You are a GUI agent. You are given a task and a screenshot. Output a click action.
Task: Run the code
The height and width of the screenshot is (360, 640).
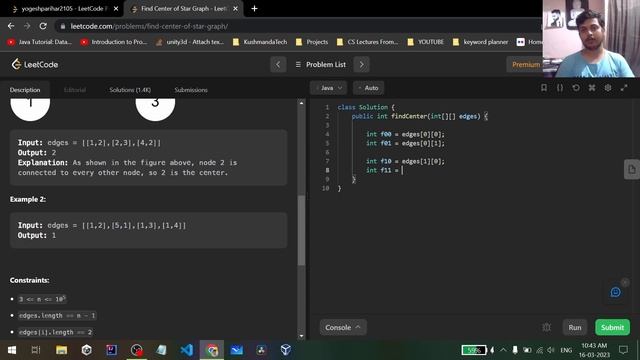(575, 327)
